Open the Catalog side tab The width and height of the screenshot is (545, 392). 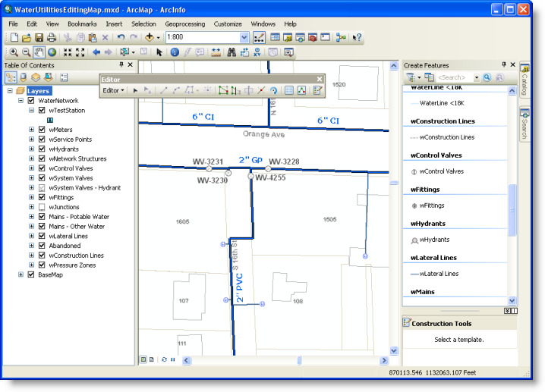tap(525, 82)
